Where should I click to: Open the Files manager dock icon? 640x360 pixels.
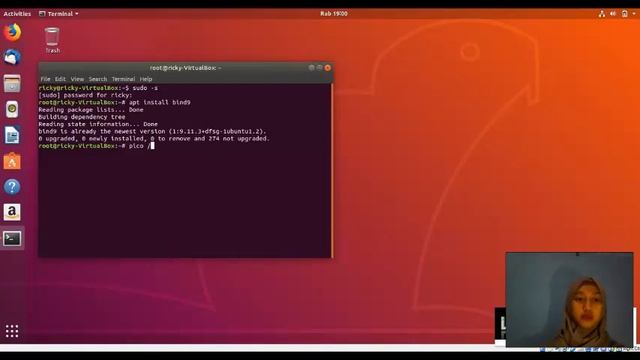click(x=12, y=83)
